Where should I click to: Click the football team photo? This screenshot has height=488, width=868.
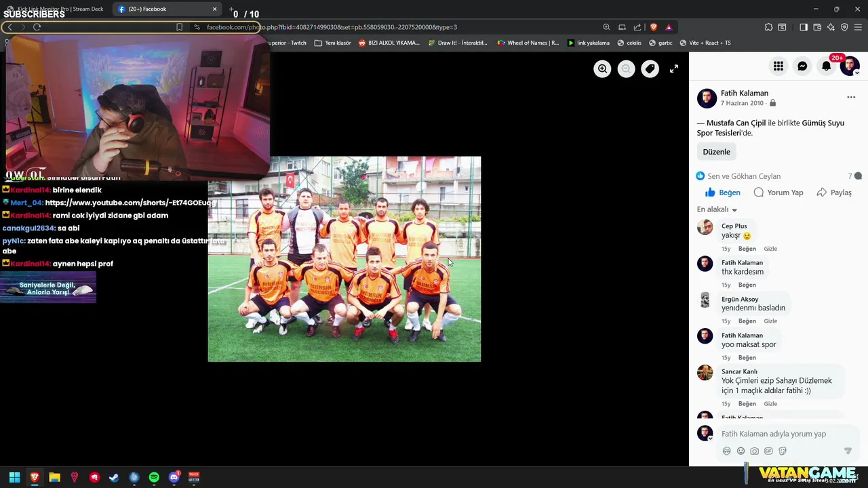tap(344, 259)
